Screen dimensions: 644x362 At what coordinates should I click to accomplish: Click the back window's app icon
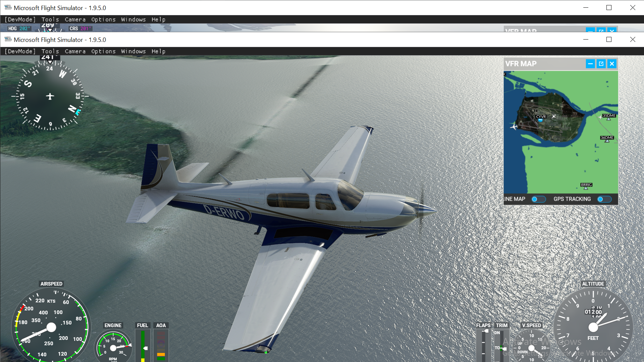point(8,8)
